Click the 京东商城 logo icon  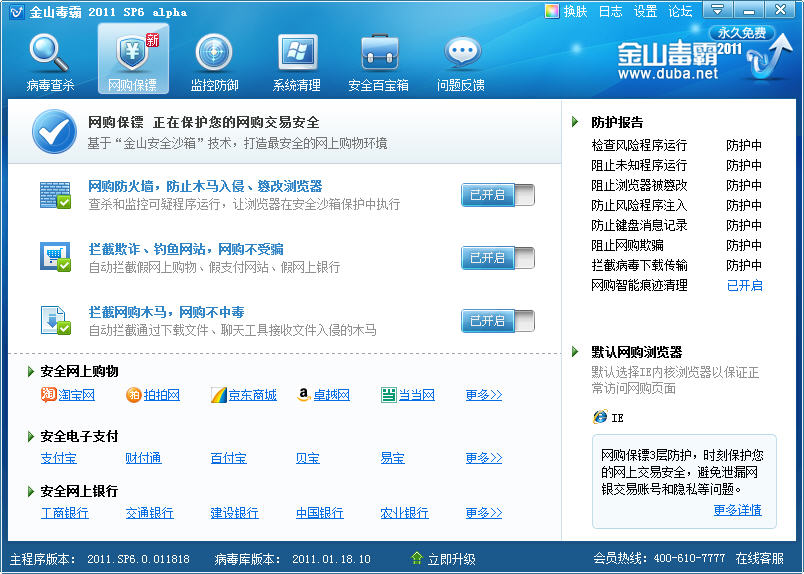(x=219, y=394)
